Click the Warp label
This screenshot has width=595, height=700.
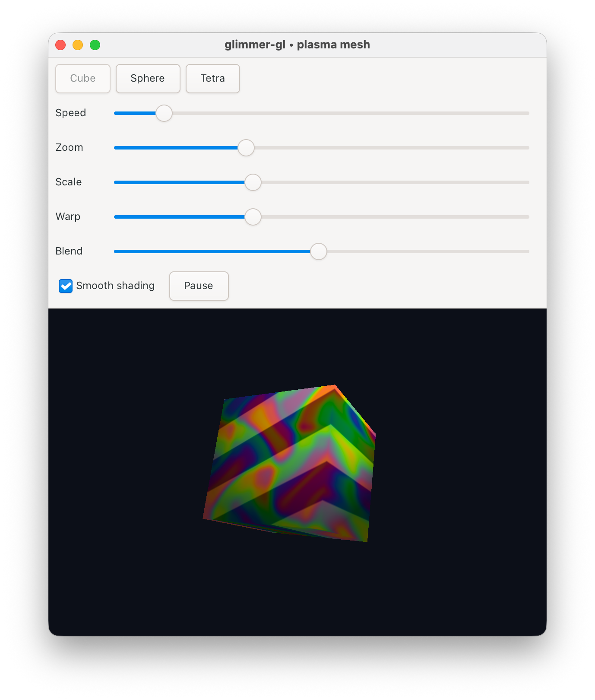[68, 216]
